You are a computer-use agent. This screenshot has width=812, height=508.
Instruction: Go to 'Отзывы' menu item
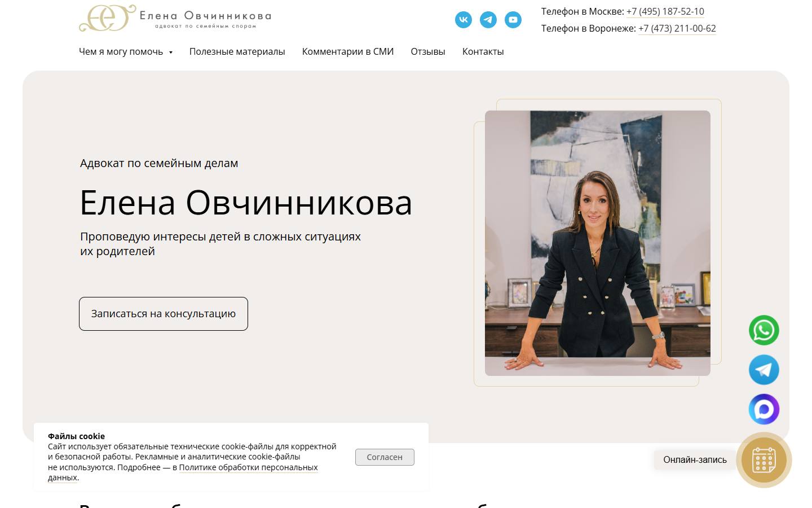click(x=428, y=51)
